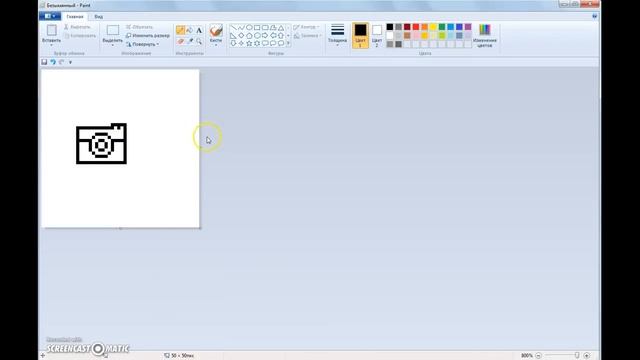Viewport: 640px width, 360px height.
Task: Choose the Right arrow shape
Action: (x=265, y=36)
